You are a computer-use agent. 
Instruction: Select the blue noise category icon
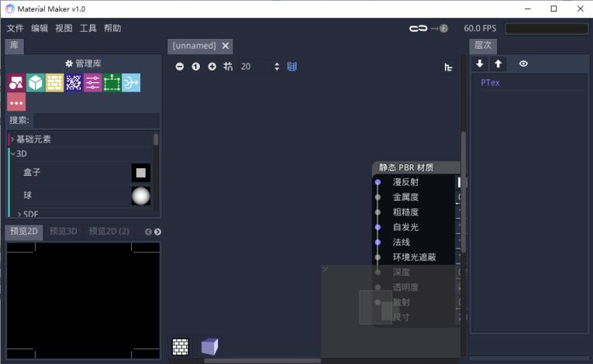click(x=74, y=83)
